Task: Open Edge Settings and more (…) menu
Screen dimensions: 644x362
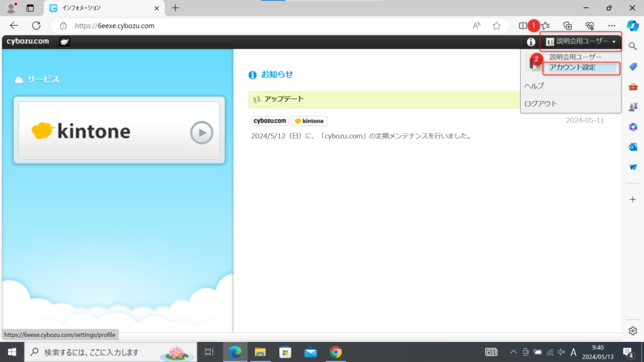Action: [x=611, y=26]
